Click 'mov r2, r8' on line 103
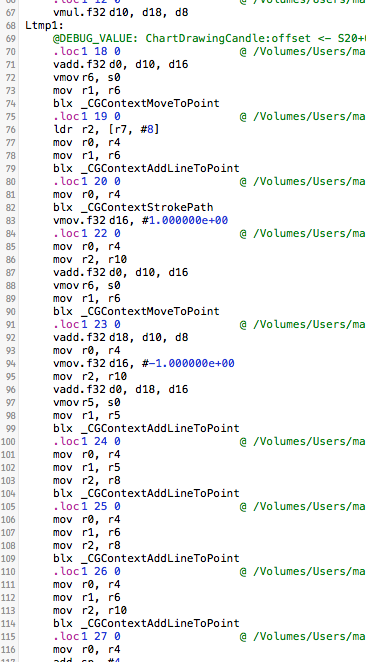 (87, 481)
